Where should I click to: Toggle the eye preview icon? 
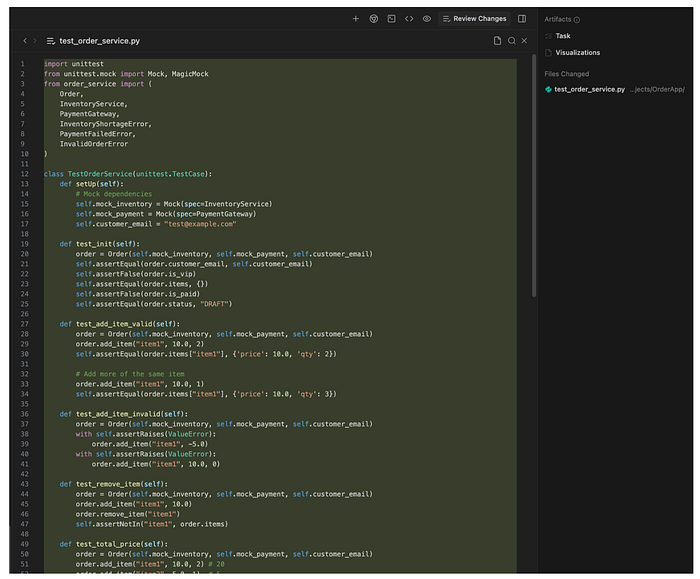[x=427, y=19]
